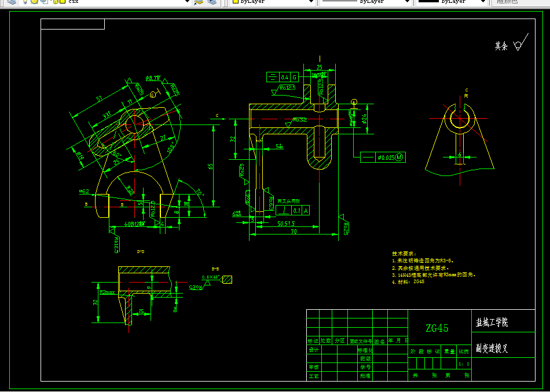Select the 60° angle dimension
This screenshot has height=392, width=550.
pos(116,154)
